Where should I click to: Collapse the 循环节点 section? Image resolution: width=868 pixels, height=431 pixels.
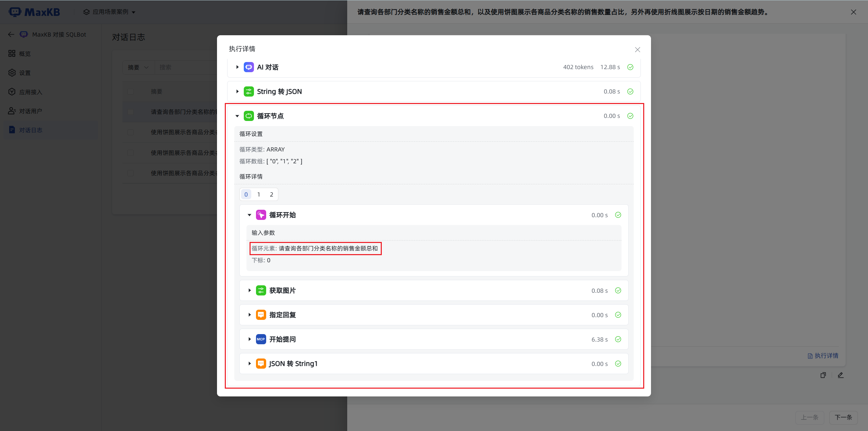(237, 116)
